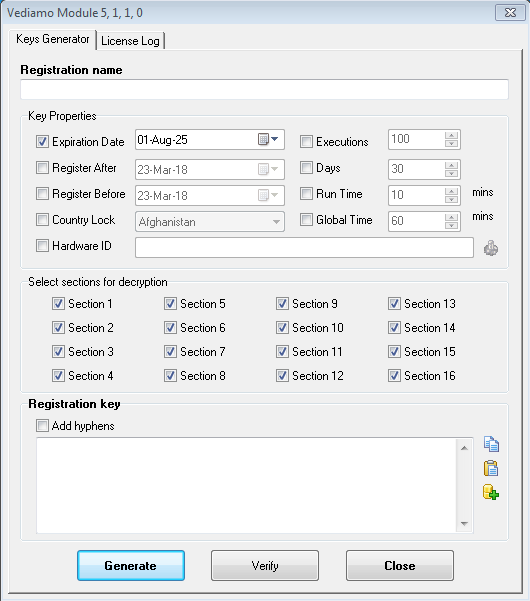Click the Generate button

[x=131, y=566]
